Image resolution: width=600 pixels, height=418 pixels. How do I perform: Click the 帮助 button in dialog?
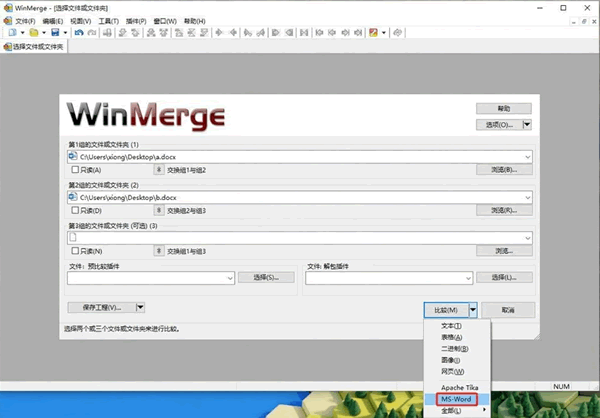point(504,108)
